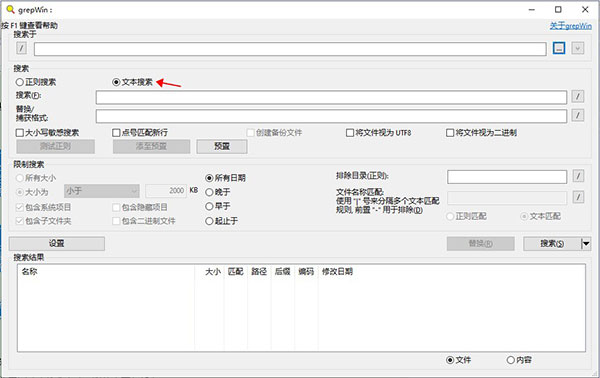Click the 2000 KB size value field
Screen dimensions: 600x378
166,191
